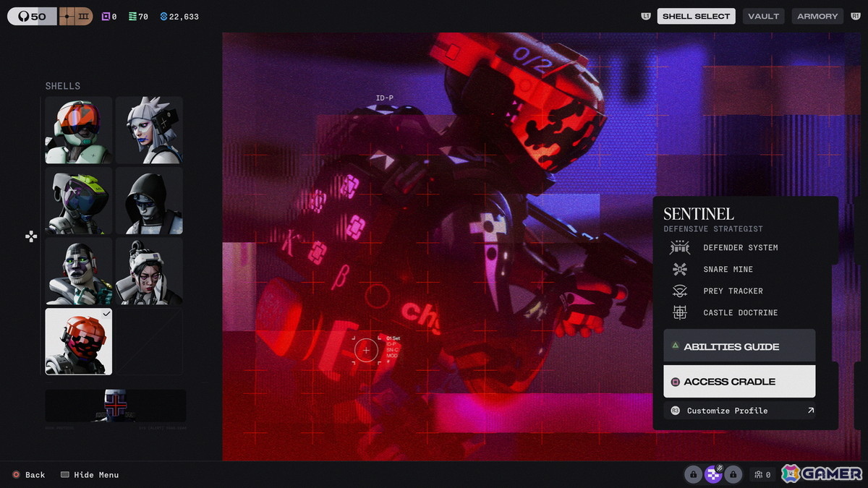
Task: Click the purple currency icon showing 0
Action: (x=106, y=17)
